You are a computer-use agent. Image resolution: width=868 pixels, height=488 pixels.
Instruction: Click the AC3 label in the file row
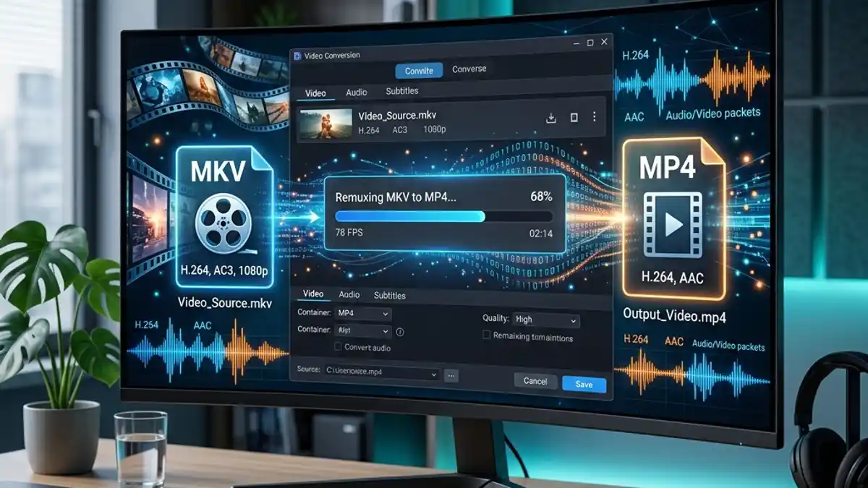[x=399, y=131]
